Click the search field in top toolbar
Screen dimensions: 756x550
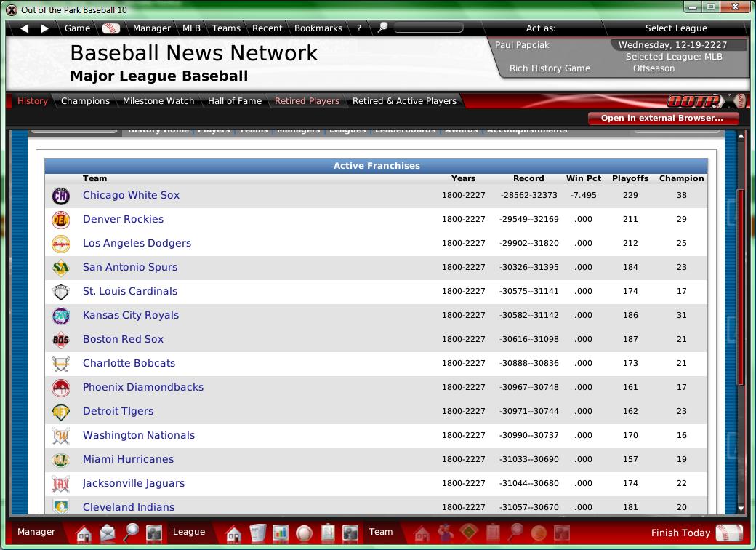click(429, 28)
